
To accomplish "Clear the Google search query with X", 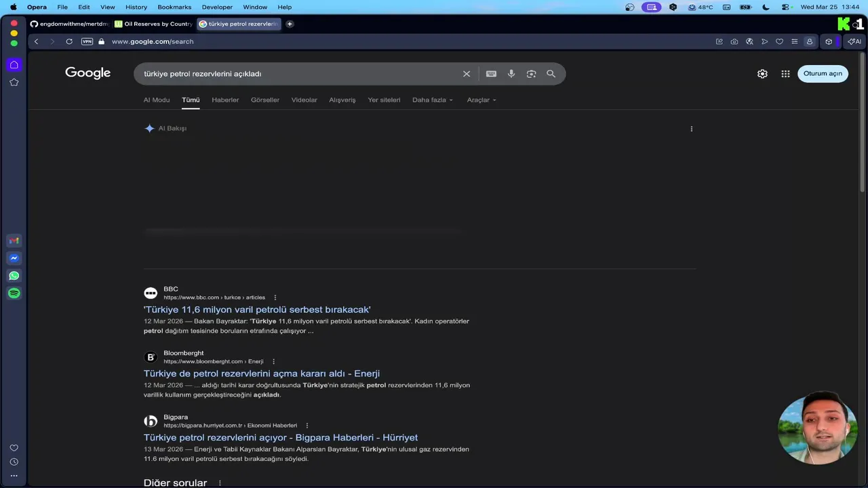I will click(467, 74).
